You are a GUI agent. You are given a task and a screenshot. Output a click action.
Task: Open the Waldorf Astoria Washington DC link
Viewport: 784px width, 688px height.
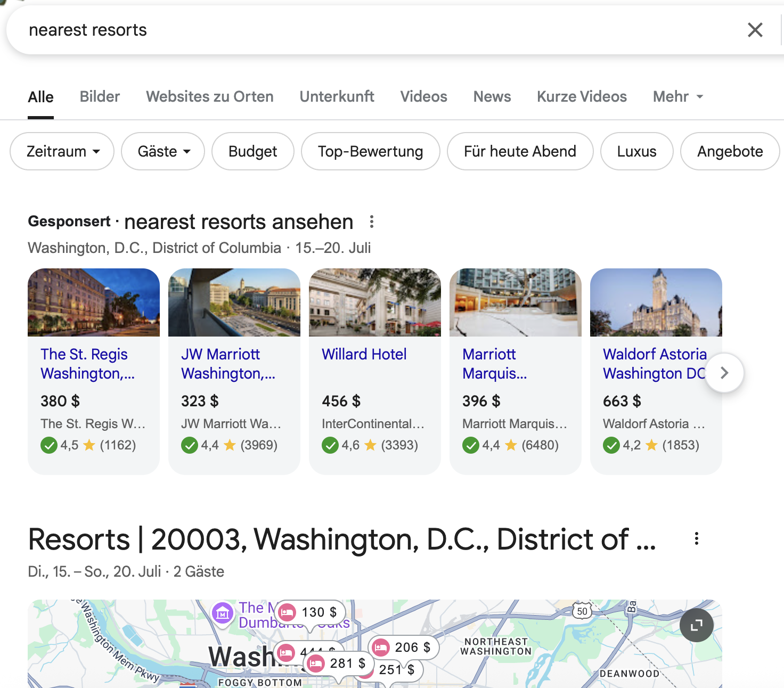pyautogui.click(x=655, y=364)
